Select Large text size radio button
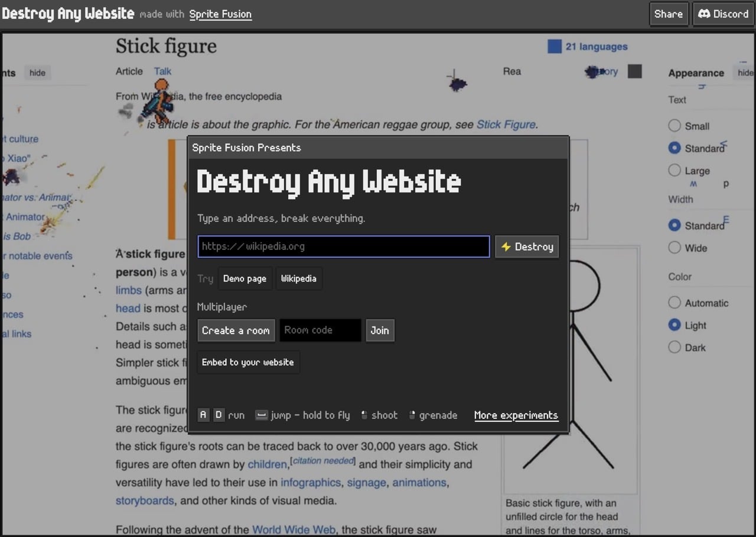This screenshot has width=756, height=537. tap(674, 171)
